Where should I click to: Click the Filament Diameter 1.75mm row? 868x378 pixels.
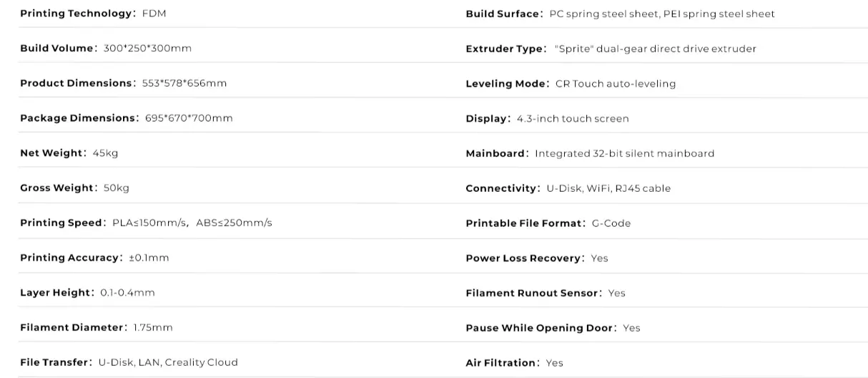pyautogui.click(x=96, y=328)
